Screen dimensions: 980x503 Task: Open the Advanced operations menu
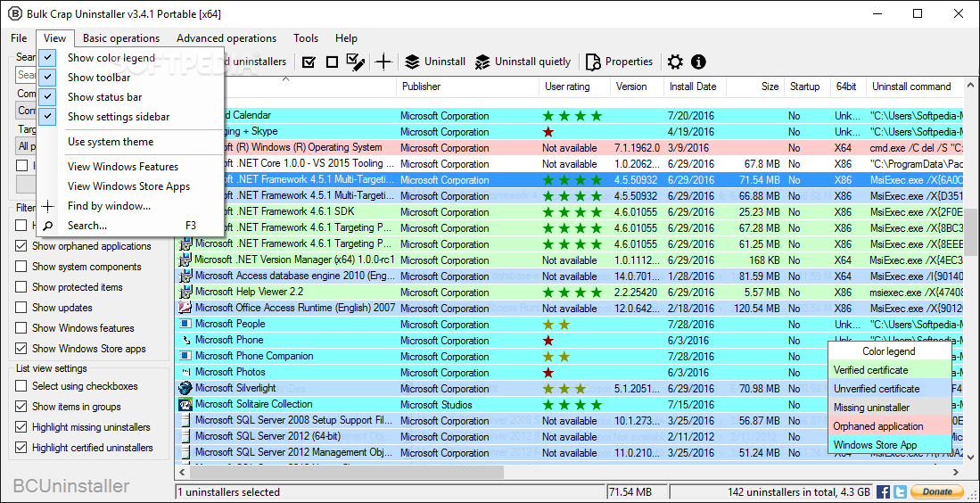click(x=226, y=38)
